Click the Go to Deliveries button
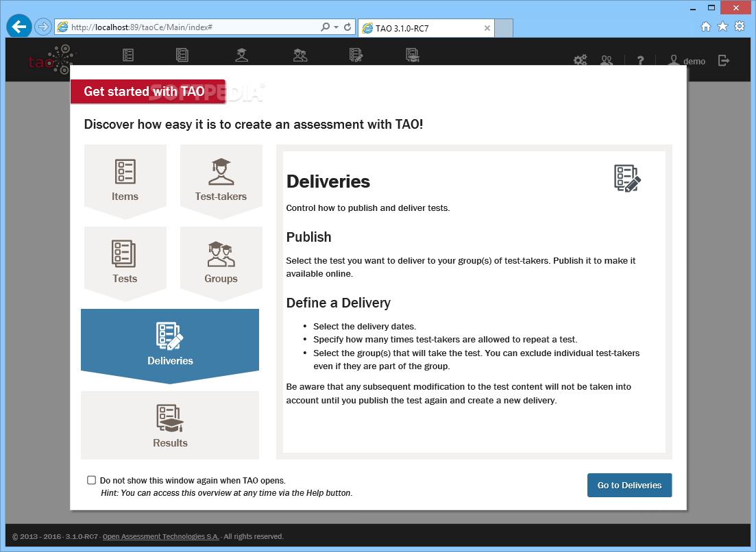This screenshot has height=552, width=756. [629, 485]
